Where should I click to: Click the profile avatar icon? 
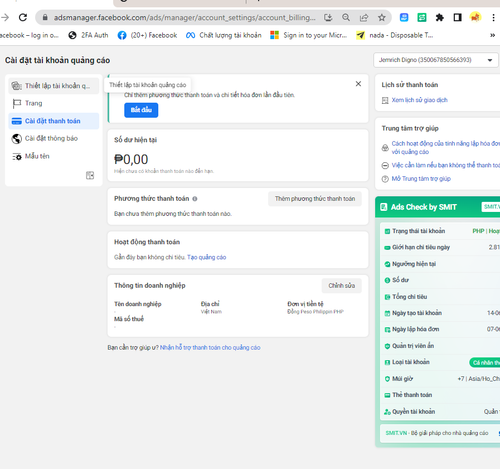tap(475, 17)
